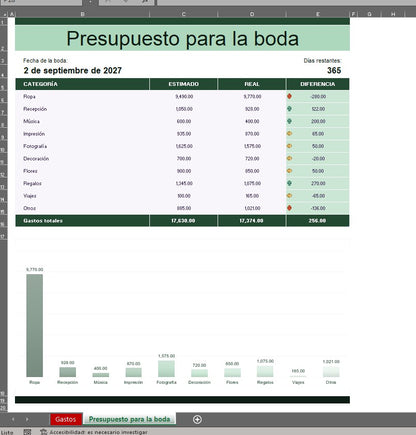The width and height of the screenshot is (416, 435).
Task: Select the Otros category cell
Action: (82, 208)
